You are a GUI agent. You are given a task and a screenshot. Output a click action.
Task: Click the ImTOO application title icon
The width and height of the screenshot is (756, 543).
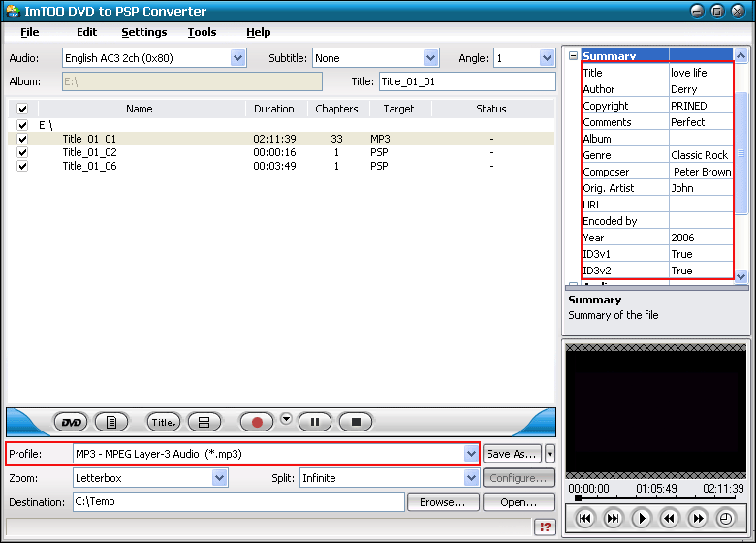[13, 11]
